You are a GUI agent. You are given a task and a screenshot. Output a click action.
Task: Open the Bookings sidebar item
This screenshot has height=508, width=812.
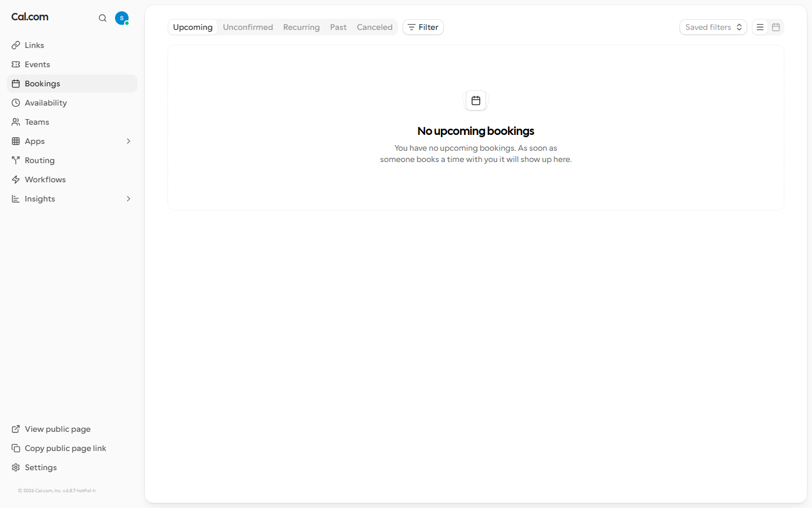[x=72, y=84]
